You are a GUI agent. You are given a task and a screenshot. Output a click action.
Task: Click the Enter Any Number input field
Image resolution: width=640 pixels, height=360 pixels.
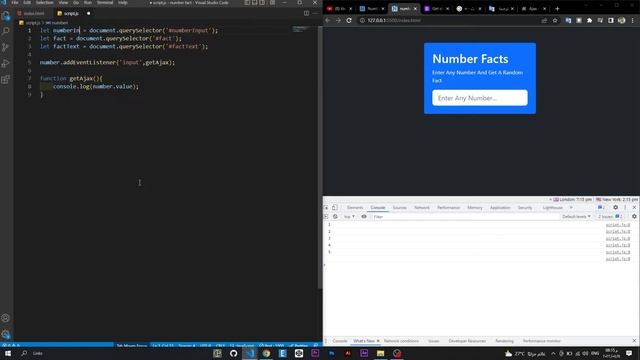pyautogui.click(x=480, y=98)
